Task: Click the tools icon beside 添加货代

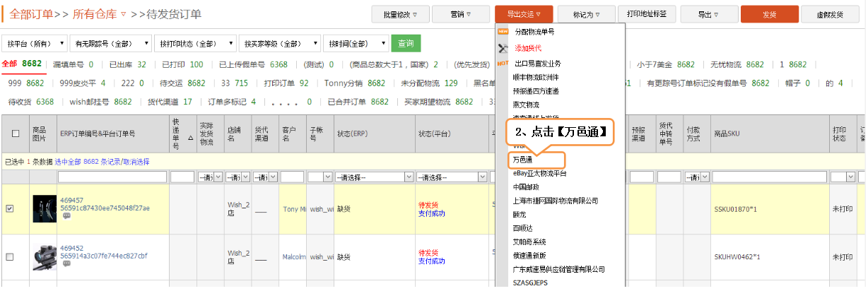Action: click(503, 48)
